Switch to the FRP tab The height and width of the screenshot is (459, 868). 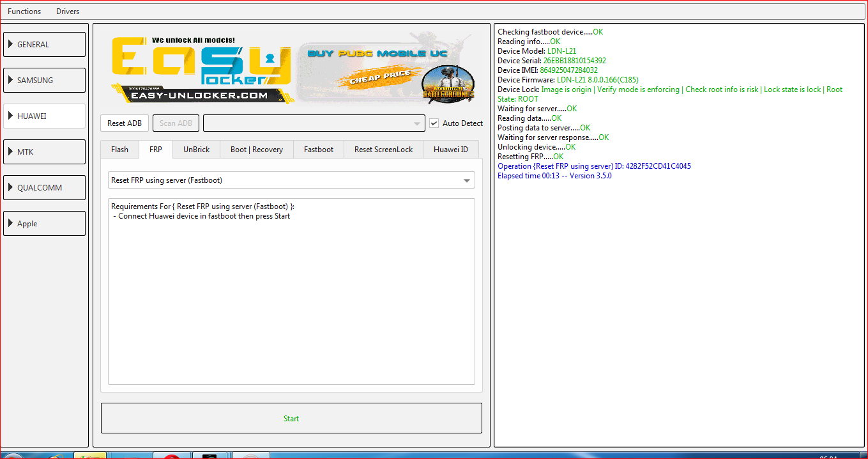pos(156,150)
